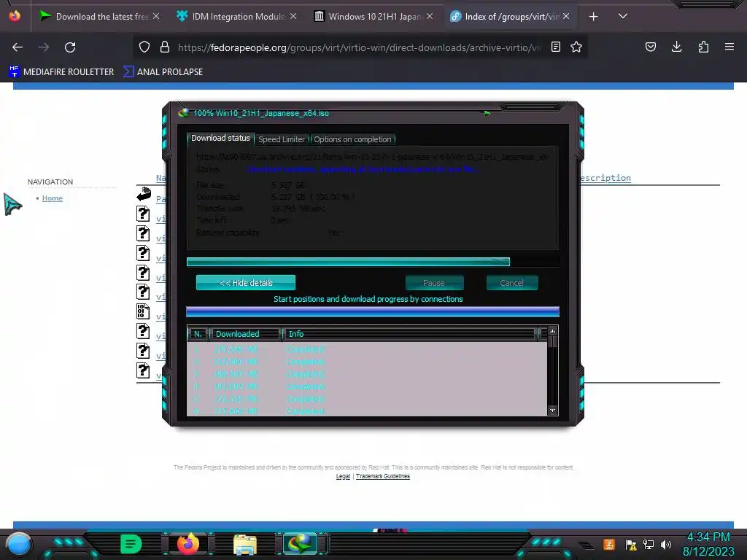Open the clock showing 4:34 PM
The width and height of the screenshot is (747, 560).
pyautogui.click(x=708, y=544)
